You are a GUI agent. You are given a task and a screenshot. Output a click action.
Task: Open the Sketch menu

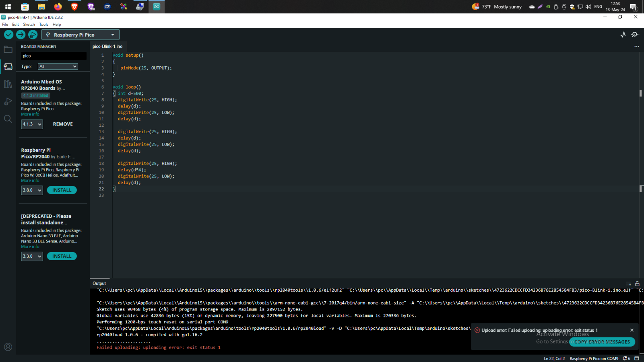29,25
